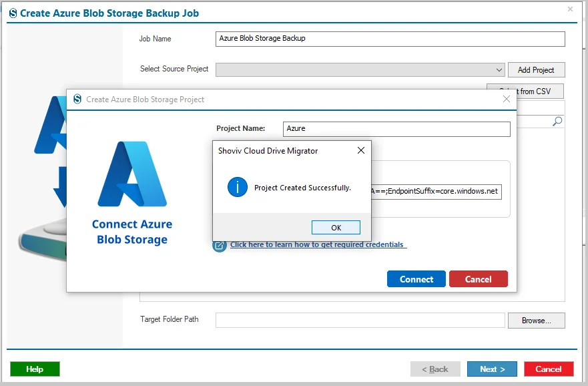Click the 'Connect Azure Blob Storage' caption text
This screenshot has height=386, width=588.
point(132,232)
